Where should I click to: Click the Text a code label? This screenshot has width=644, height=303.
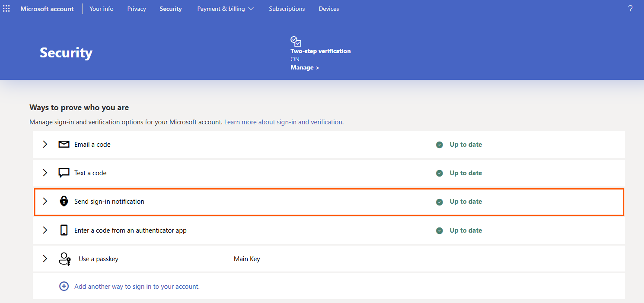click(90, 173)
